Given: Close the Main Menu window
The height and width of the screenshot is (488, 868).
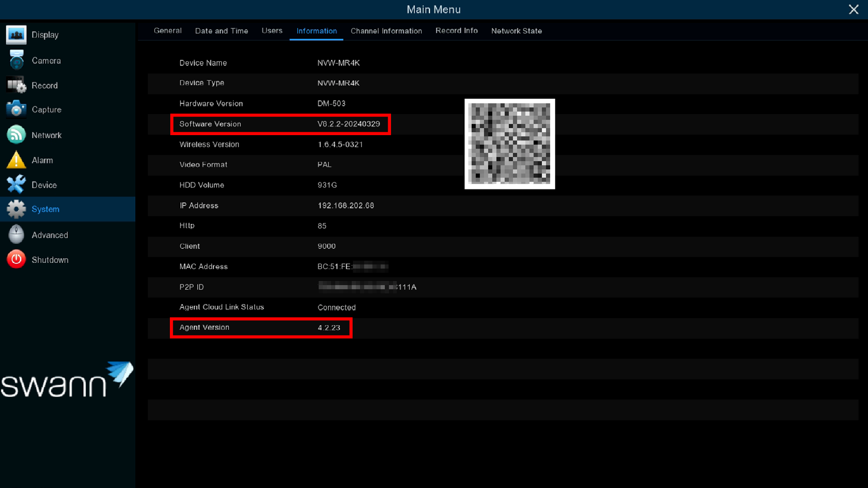Looking at the screenshot, I should [x=853, y=10].
